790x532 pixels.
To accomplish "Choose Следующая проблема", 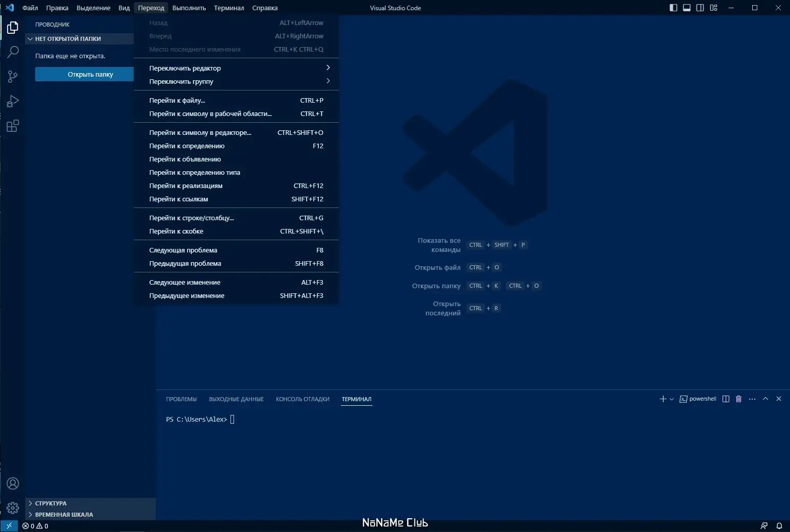I will [x=236, y=250].
